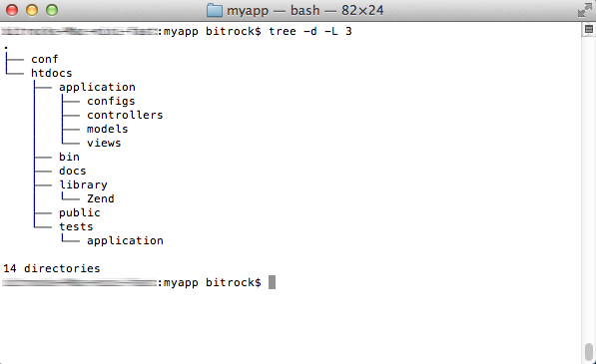Click the 'controllers' directory name

(125, 115)
